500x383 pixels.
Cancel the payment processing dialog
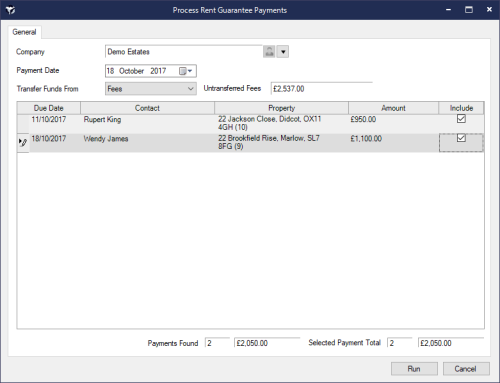466,369
